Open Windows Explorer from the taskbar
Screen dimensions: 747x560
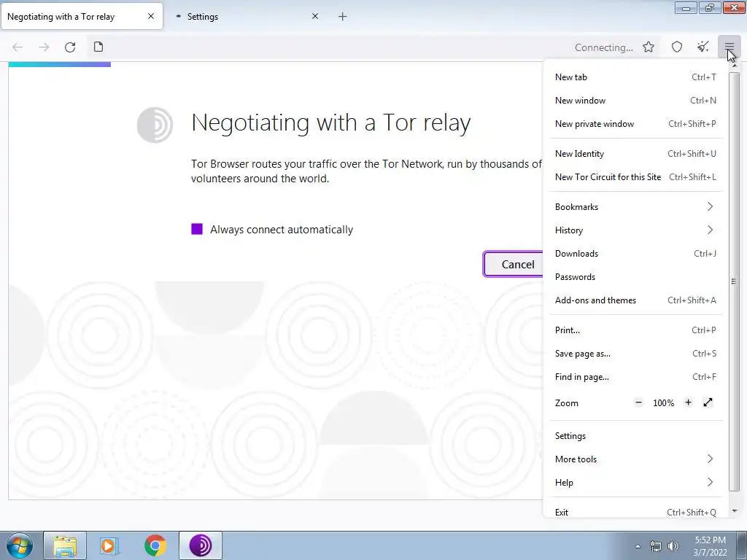click(65, 545)
